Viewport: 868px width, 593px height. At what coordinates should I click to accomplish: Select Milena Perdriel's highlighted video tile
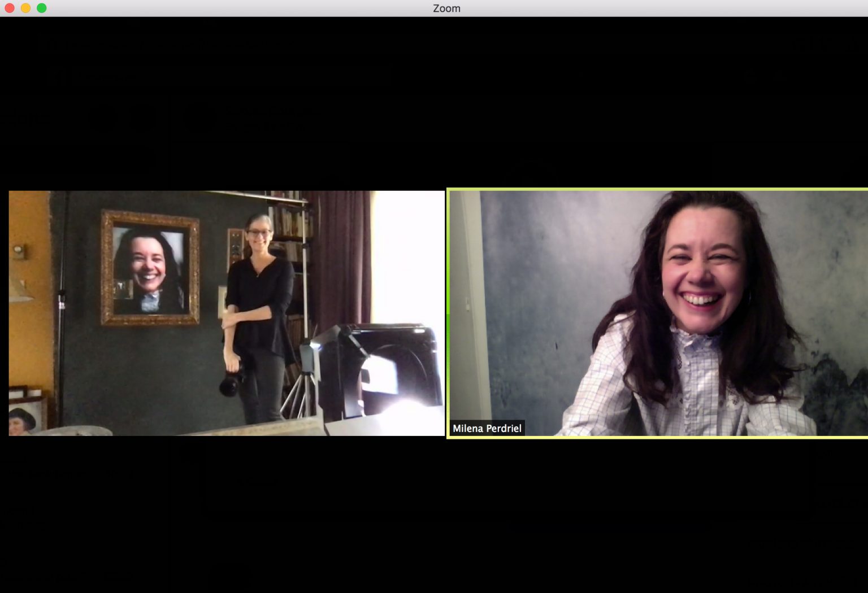click(658, 313)
